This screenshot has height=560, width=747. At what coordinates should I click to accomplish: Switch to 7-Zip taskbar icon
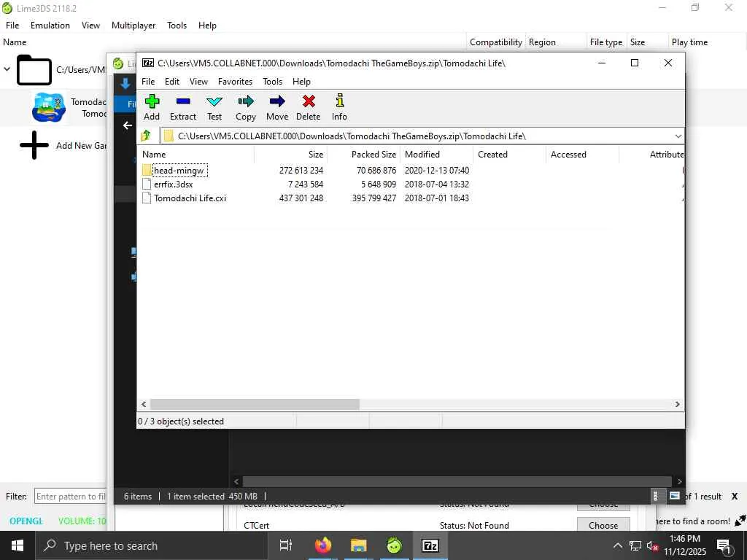coord(430,545)
